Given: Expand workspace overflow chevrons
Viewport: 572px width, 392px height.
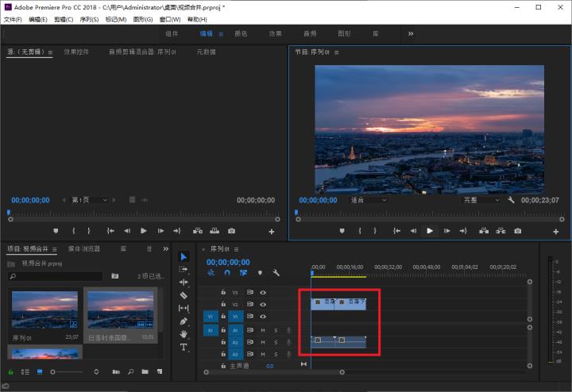Looking at the screenshot, I should click(x=411, y=33).
